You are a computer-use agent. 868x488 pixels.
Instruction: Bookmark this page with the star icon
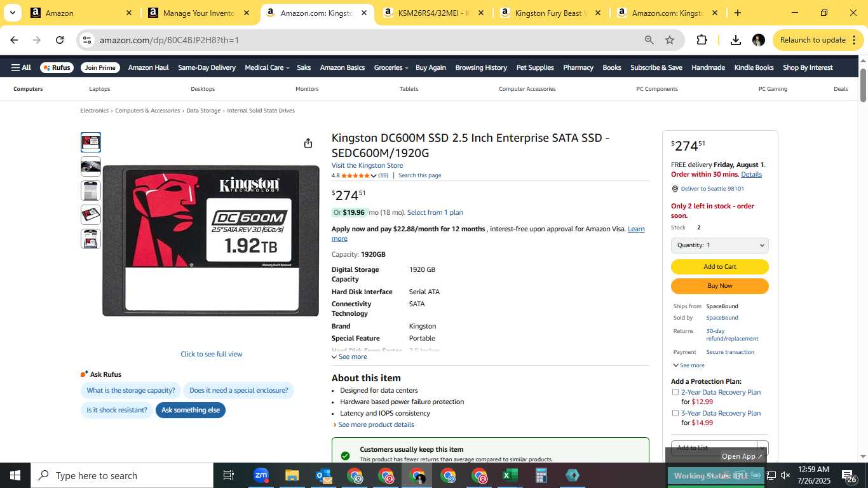[x=670, y=40]
